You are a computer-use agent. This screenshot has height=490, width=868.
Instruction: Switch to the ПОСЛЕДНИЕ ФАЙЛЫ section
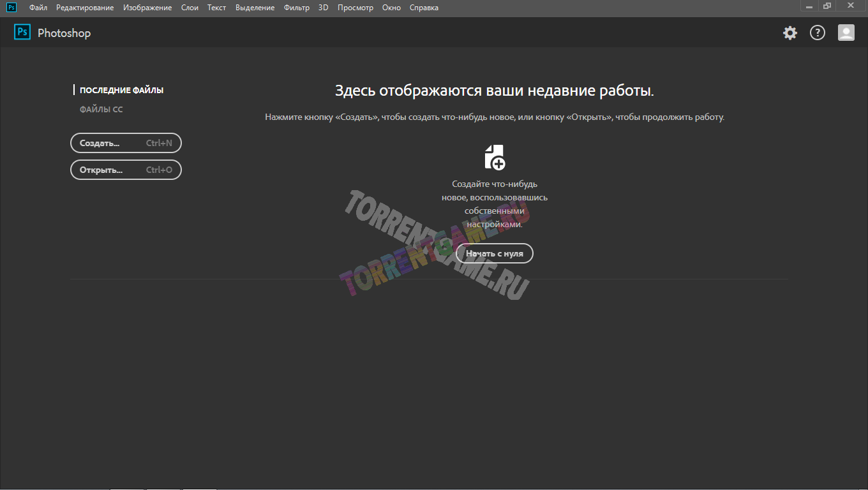[121, 90]
